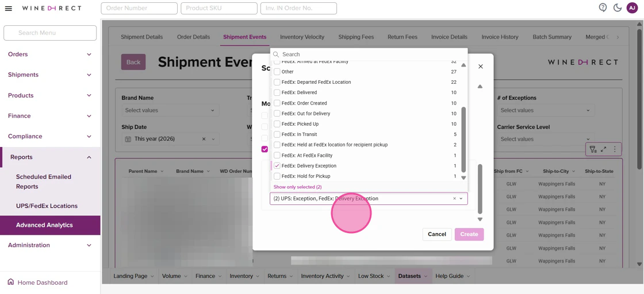Expand the Finance sidebar section
644x294 pixels.
click(50, 115)
